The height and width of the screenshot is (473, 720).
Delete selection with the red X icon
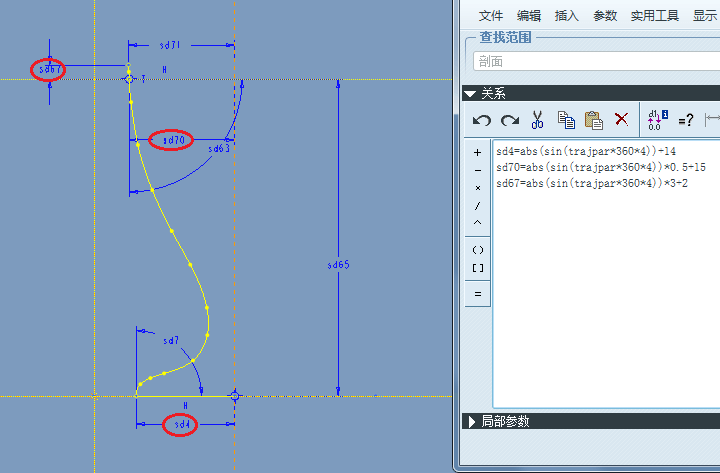[x=621, y=119]
